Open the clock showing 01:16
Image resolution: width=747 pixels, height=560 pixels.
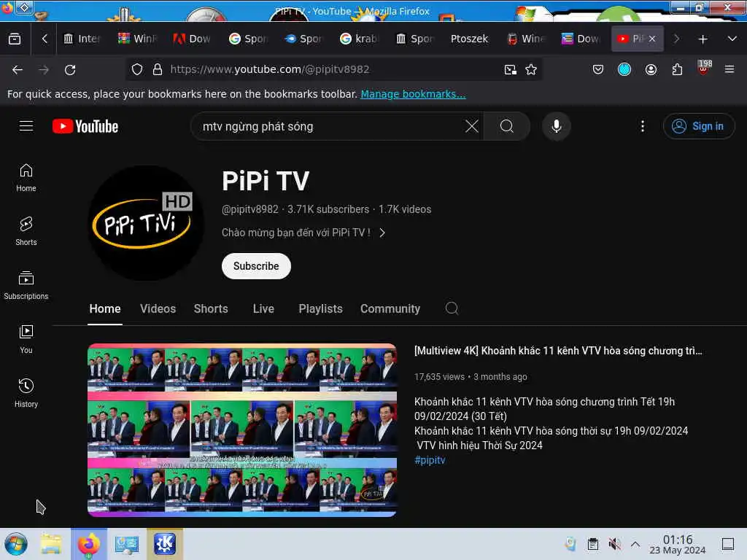(678, 544)
